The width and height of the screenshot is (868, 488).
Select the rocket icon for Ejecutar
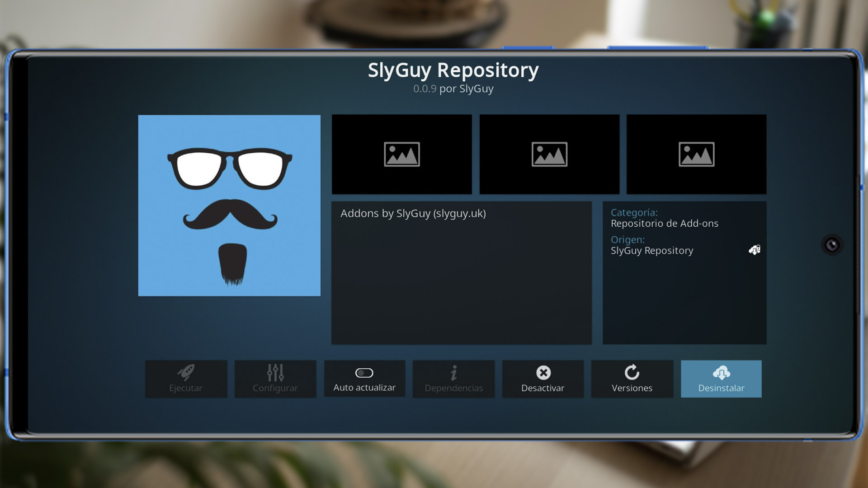point(186,372)
